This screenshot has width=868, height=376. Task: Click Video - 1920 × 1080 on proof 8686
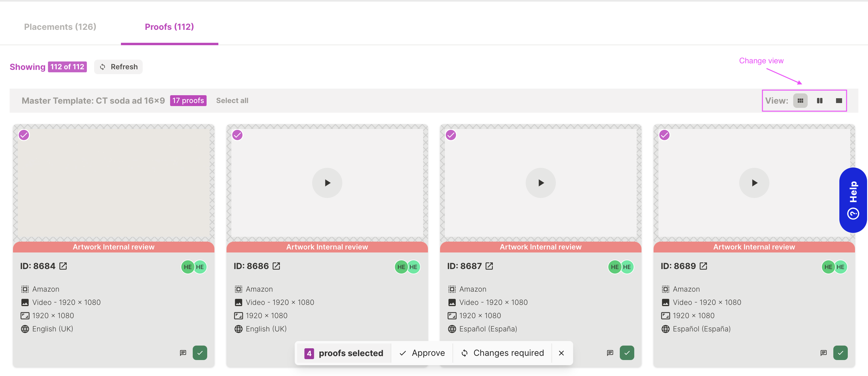coord(280,302)
